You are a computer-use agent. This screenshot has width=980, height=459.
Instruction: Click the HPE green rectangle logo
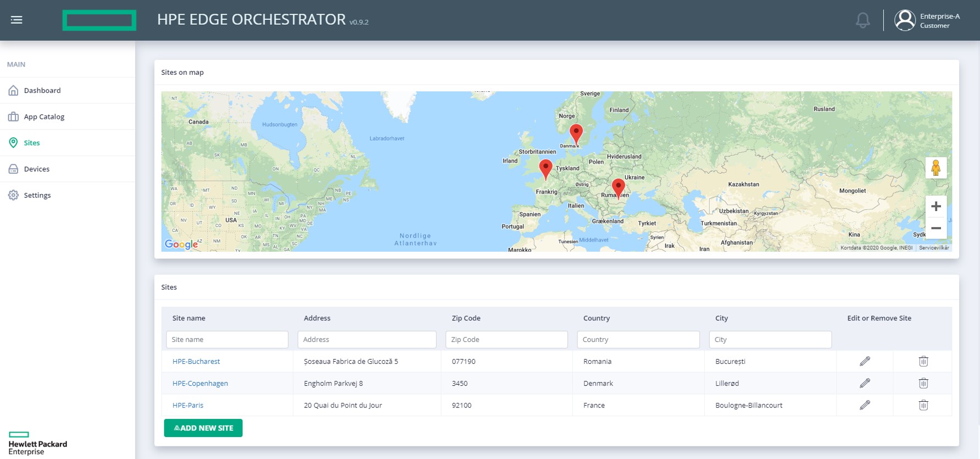(99, 20)
